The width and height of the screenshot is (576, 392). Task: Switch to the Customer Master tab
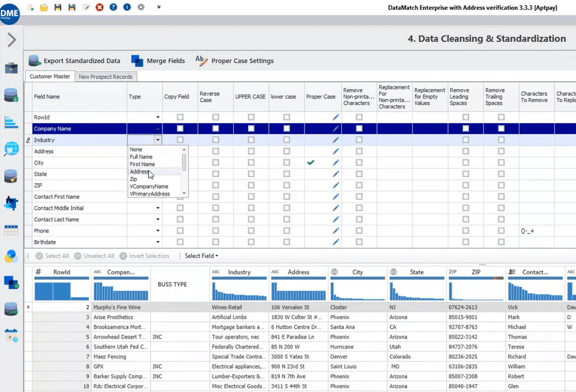point(50,77)
